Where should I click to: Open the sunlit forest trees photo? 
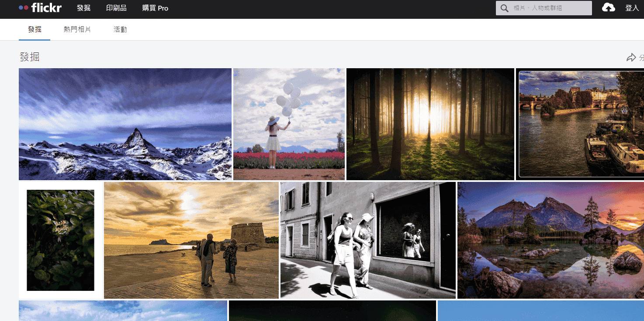(x=430, y=124)
